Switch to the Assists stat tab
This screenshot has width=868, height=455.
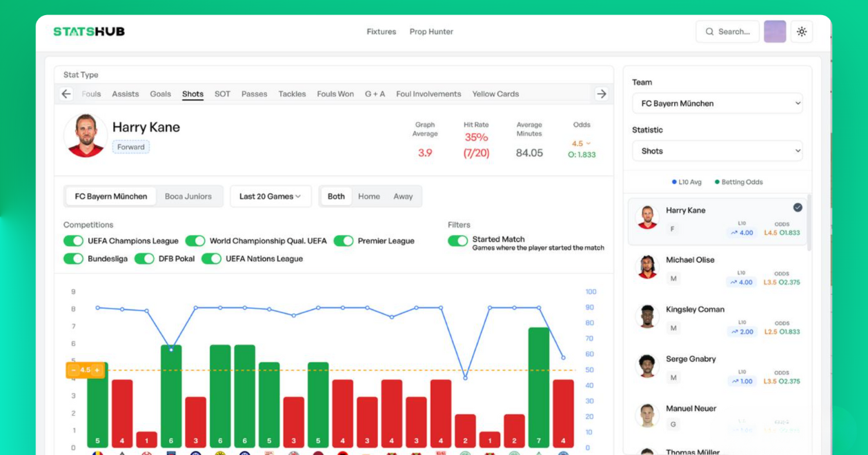click(x=126, y=94)
